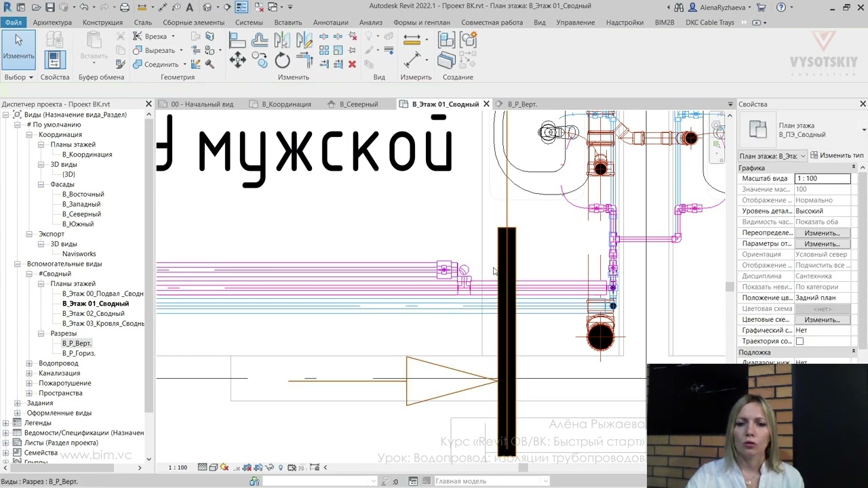Viewport: 868px width, 488px height.
Task: Pick the Offset tool
Action: coord(260,40)
